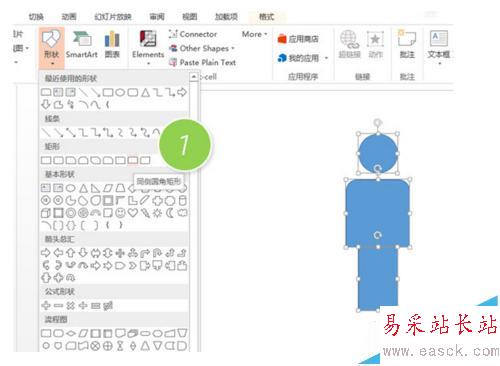Pick the smiley face shape

click(120, 213)
